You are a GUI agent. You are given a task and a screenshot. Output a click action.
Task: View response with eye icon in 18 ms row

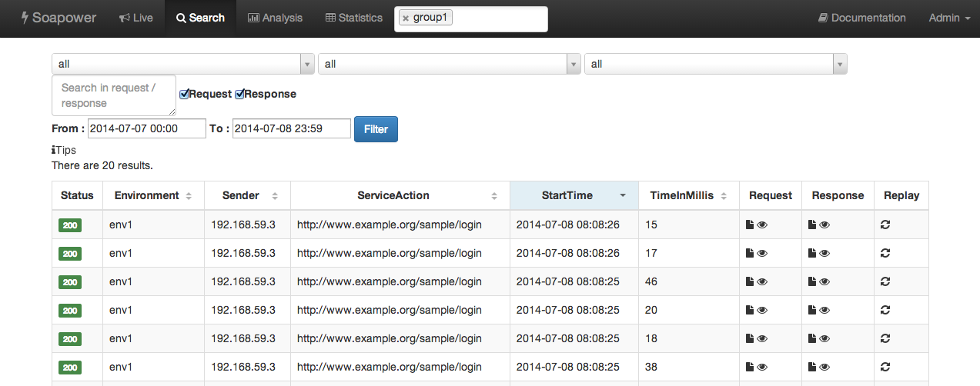click(x=824, y=338)
